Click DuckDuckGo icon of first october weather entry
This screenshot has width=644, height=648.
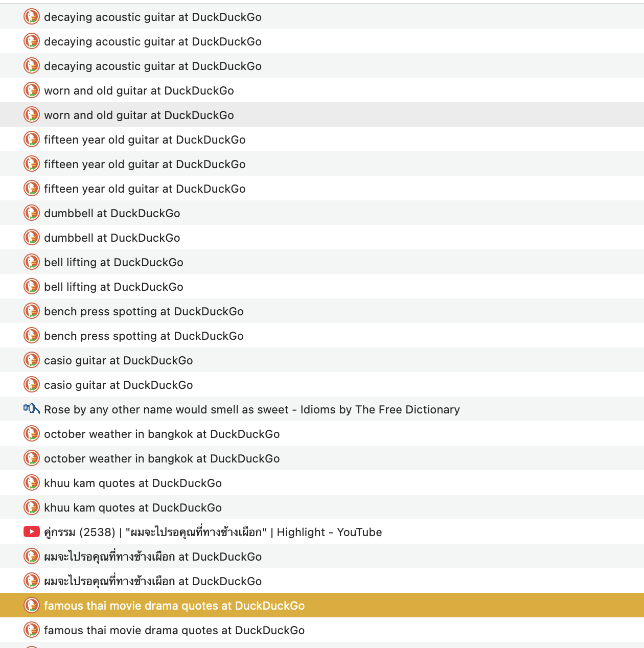[32, 434]
